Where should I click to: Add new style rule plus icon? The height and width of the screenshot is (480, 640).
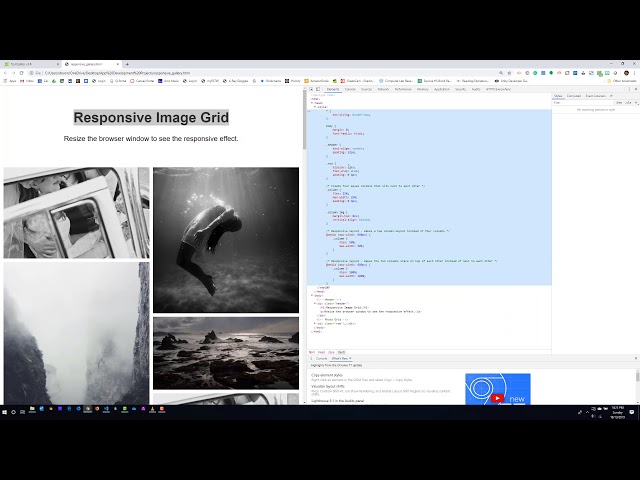(636, 103)
